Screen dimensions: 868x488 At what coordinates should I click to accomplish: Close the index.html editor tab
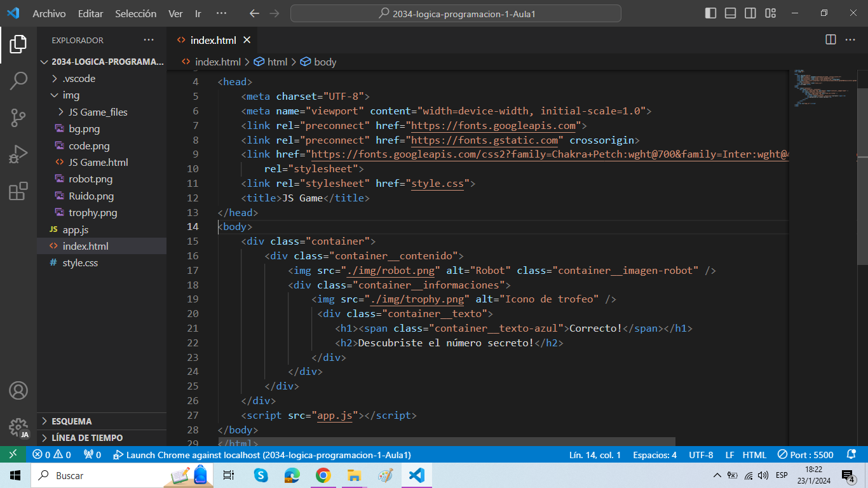click(x=247, y=40)
